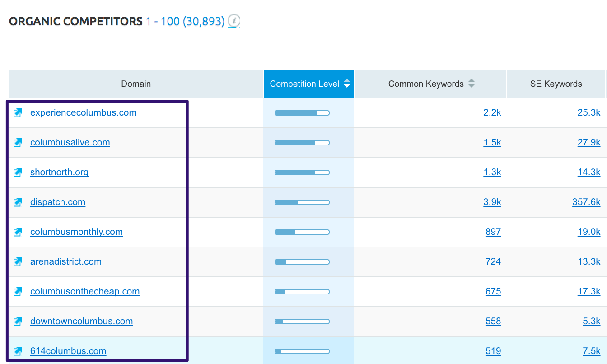
Task: Open downtowncolumbus.com domain link
Action: click(81, 321)
